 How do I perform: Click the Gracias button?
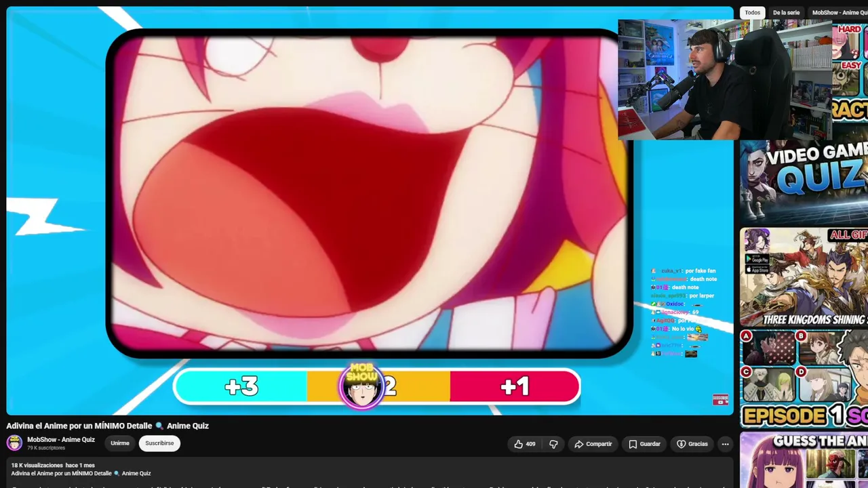point(692,444)
